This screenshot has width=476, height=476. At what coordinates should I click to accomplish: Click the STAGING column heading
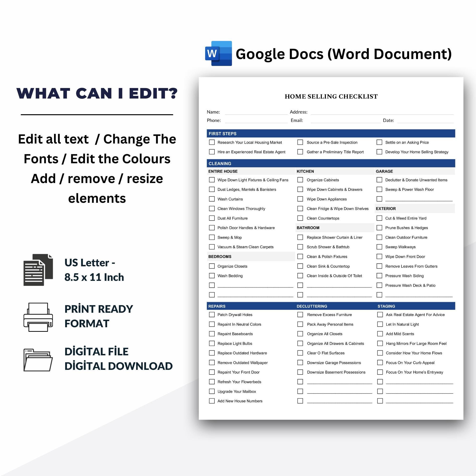click(x=386, y=306)
